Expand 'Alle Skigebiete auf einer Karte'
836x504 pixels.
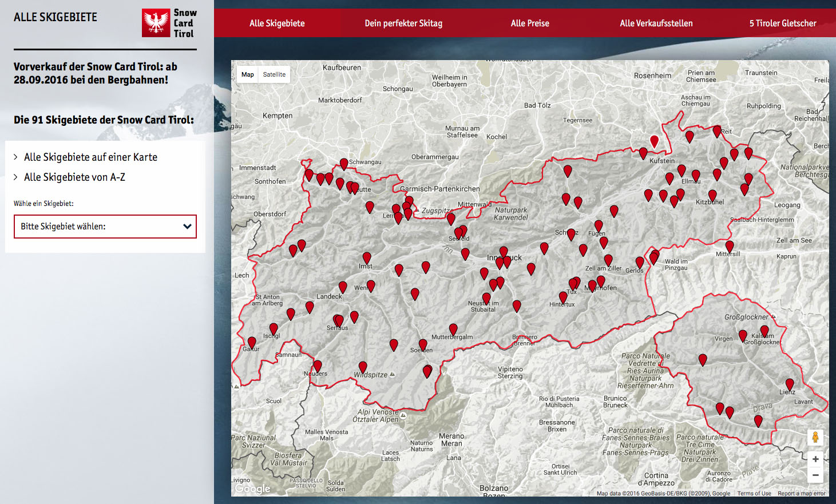tap(90, 157)
